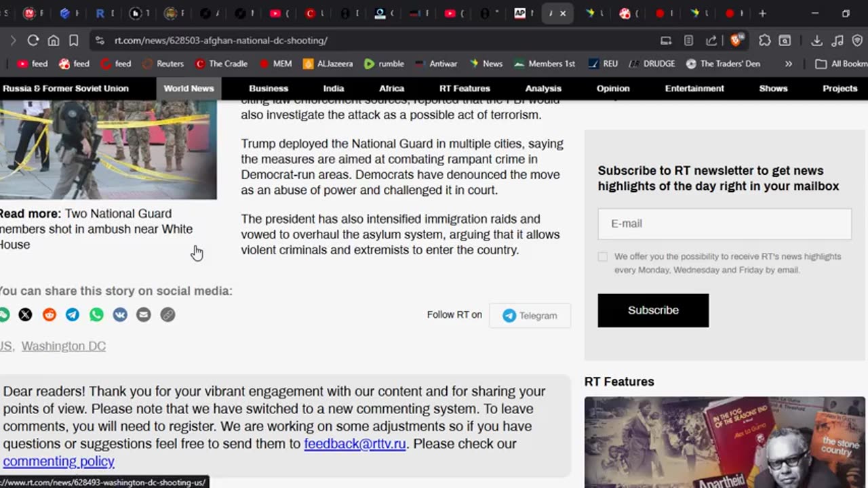Viewport: 868px width, 488px height.
Task: Open The Traders' Den bookmark
Action: [723, 64]
